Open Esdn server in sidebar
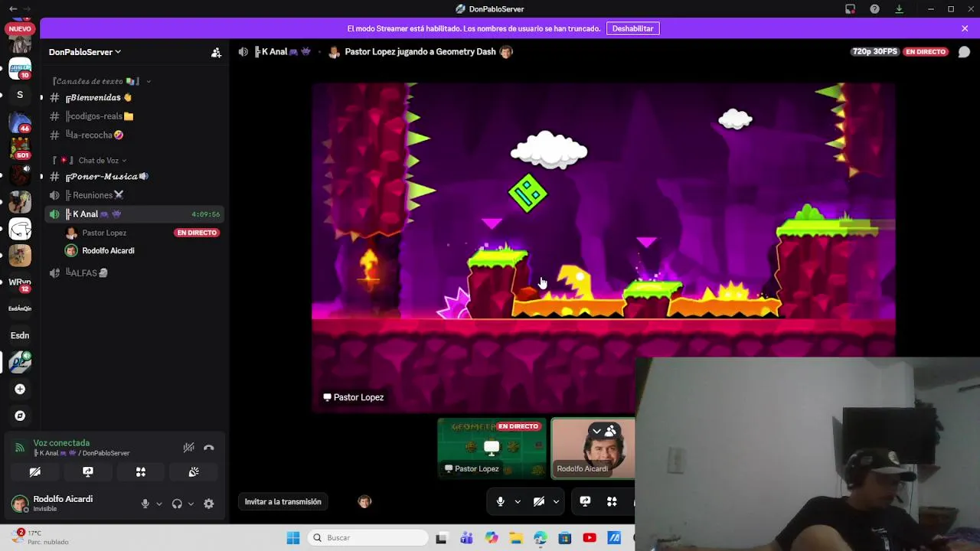The width and height of the screenshot is (980, 551). point(20,336)
